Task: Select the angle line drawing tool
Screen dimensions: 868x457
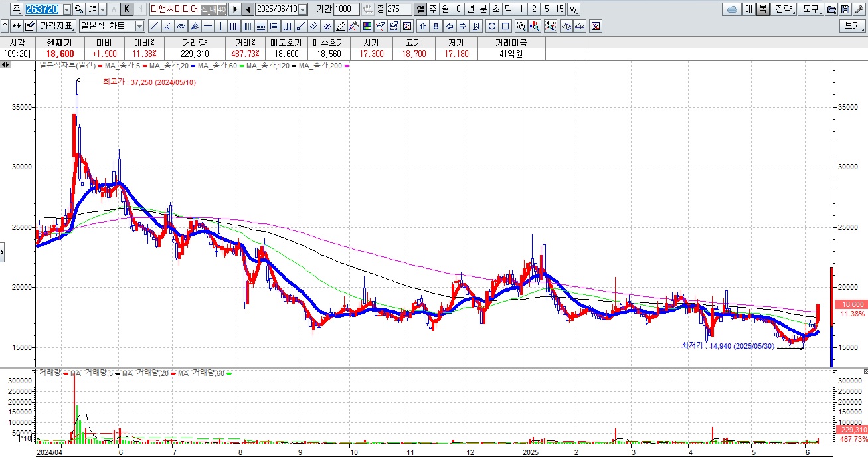Action: click(167, 26)
